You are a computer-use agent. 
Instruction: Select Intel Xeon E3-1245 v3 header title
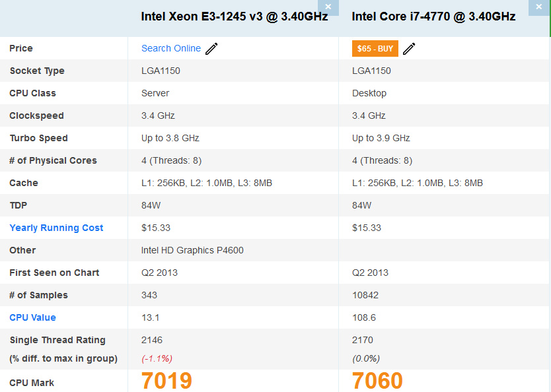point(235,16)
